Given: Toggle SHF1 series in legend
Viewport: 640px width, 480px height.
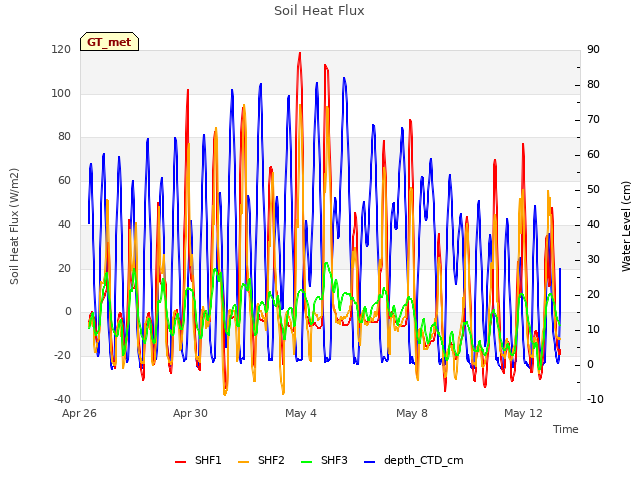Looking at the screenshot, I should click(198, 460).
